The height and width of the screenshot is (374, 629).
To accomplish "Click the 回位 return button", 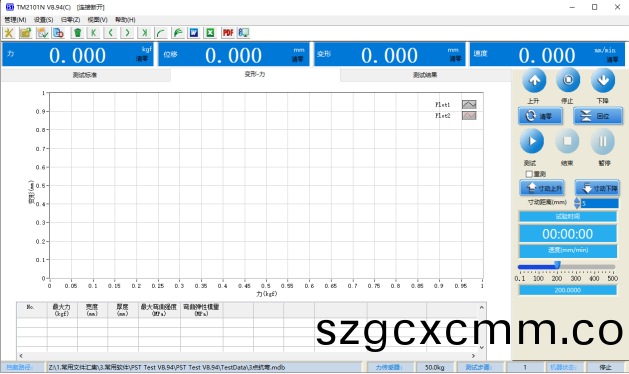I will pyautogui.click(x=598, y=116).
